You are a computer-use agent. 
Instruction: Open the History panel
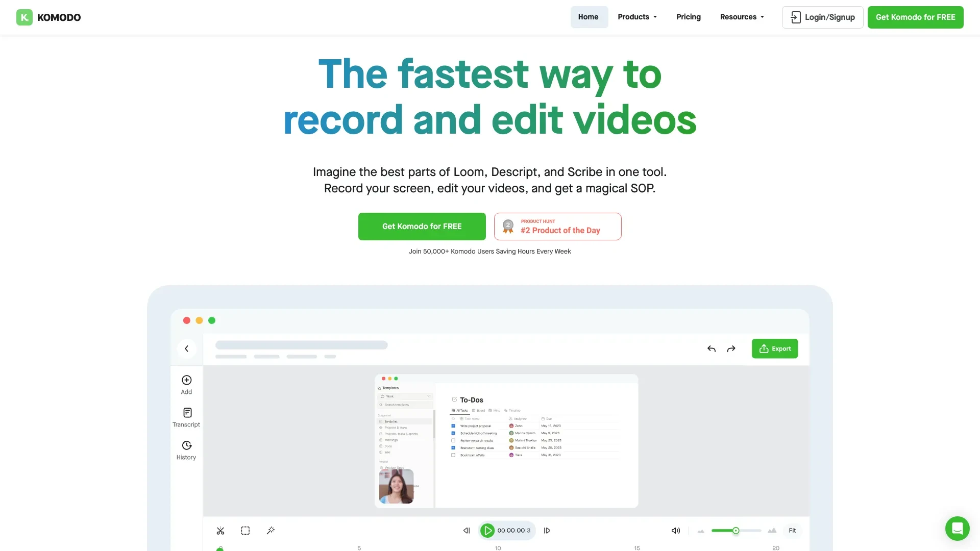186,449
